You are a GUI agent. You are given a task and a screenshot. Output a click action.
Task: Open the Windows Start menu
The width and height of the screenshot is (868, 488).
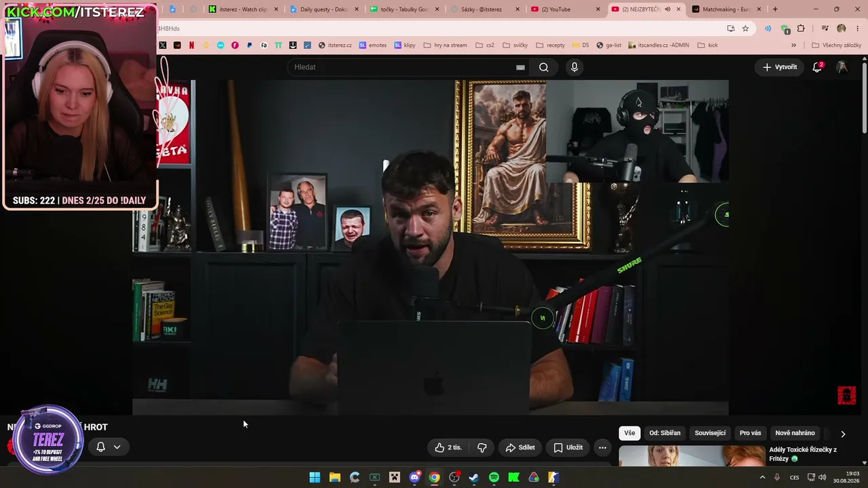point(315,478)
